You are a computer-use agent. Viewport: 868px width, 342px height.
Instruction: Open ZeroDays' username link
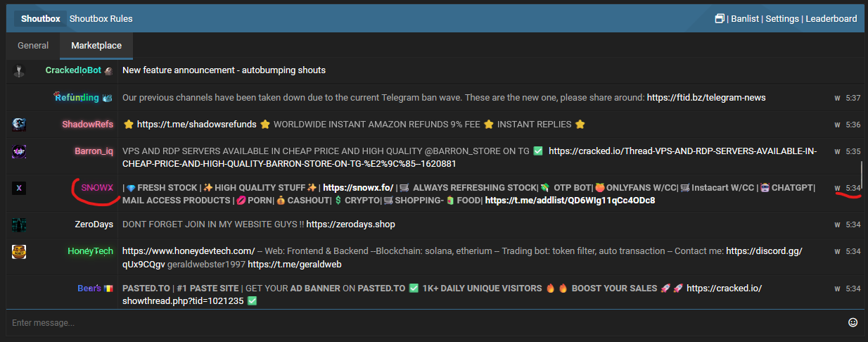tap(94, 224)
